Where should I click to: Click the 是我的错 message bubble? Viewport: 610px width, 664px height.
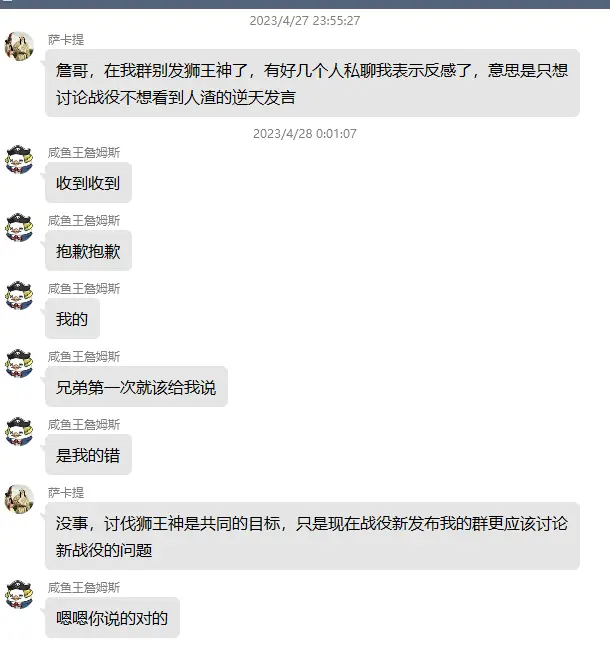(89, 455)
